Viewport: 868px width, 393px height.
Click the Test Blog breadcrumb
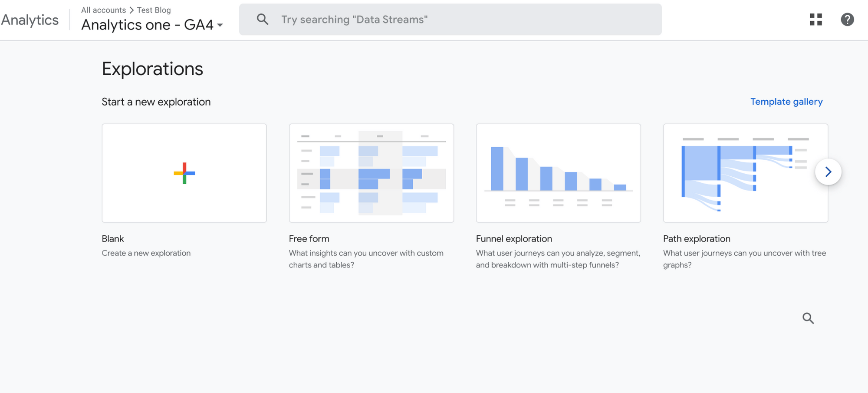tap(154, 10)
